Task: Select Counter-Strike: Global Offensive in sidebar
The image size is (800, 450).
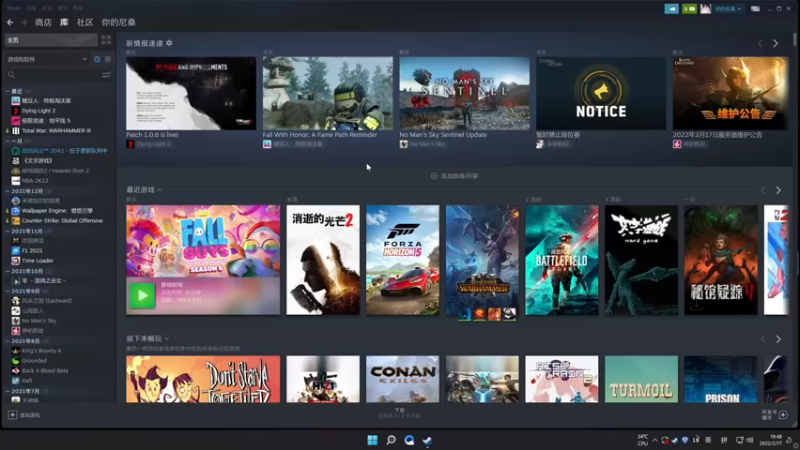Action: [62, 220]
